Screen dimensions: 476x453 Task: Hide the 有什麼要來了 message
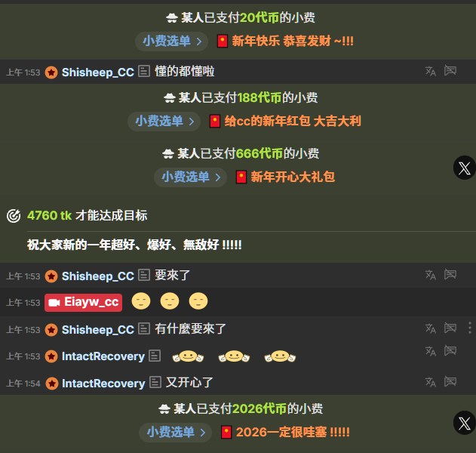pos(450,328)
